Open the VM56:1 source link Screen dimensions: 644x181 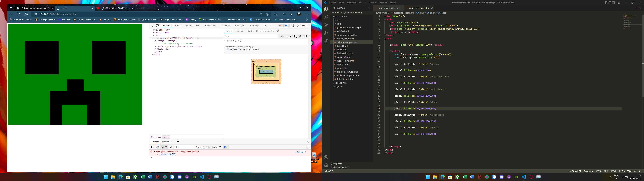click(x=299, y=152)
